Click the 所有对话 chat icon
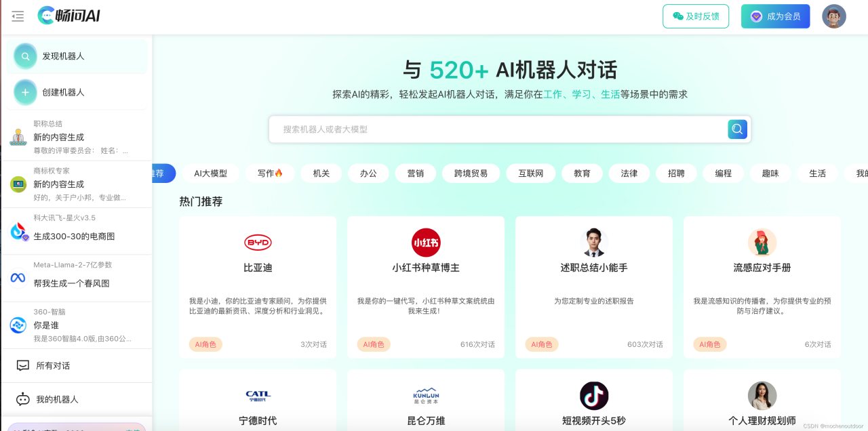 click(x=23, y=365)
